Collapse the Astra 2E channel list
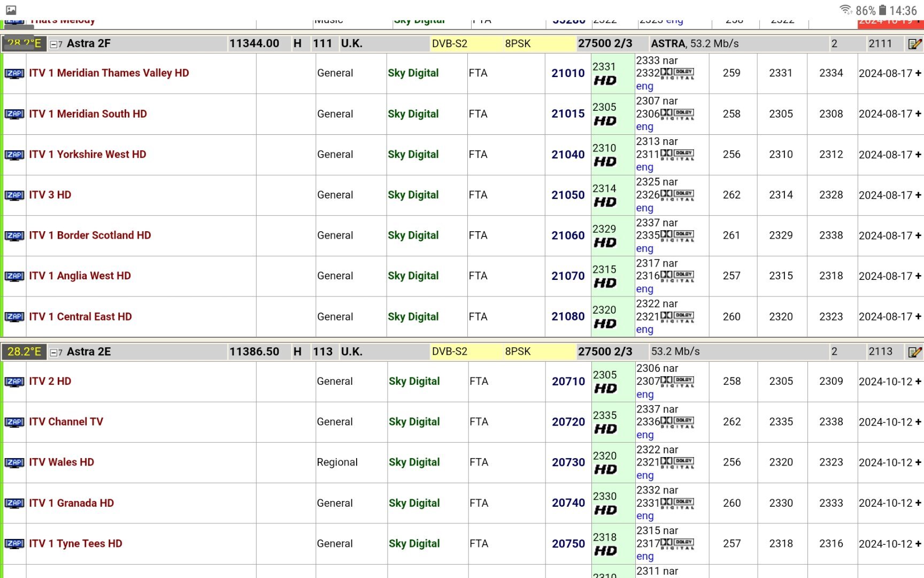The height and width of the screenshot is (578, 924). tap(53, 353)
